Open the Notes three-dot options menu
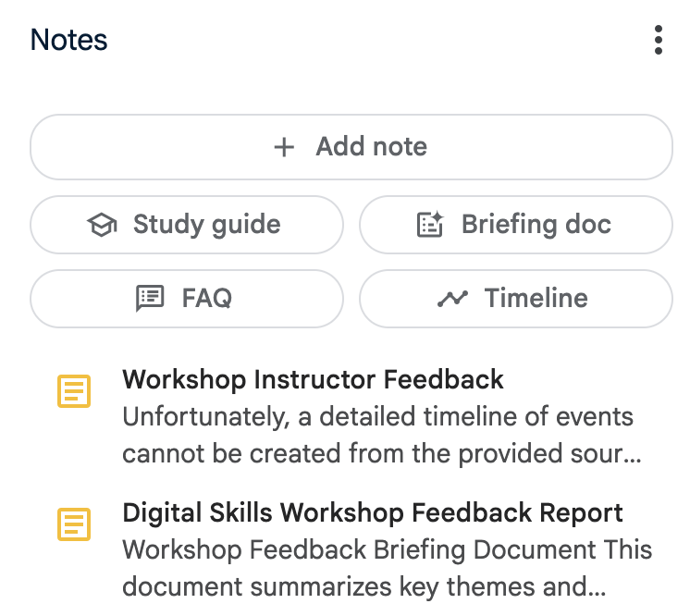Viewport: 690px width, 616px height. (658, 40)
